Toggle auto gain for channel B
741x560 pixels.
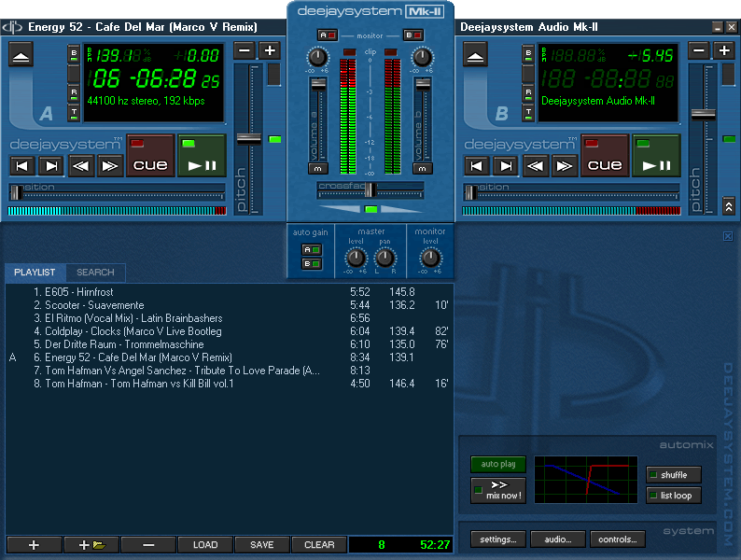coord(312,264)
